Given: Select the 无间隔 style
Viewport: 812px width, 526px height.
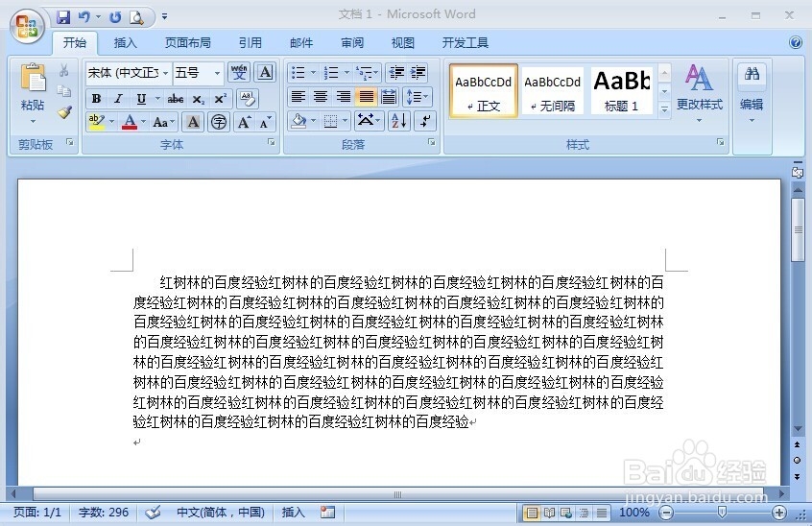Looking at the screenshot, I should point(553,91).
